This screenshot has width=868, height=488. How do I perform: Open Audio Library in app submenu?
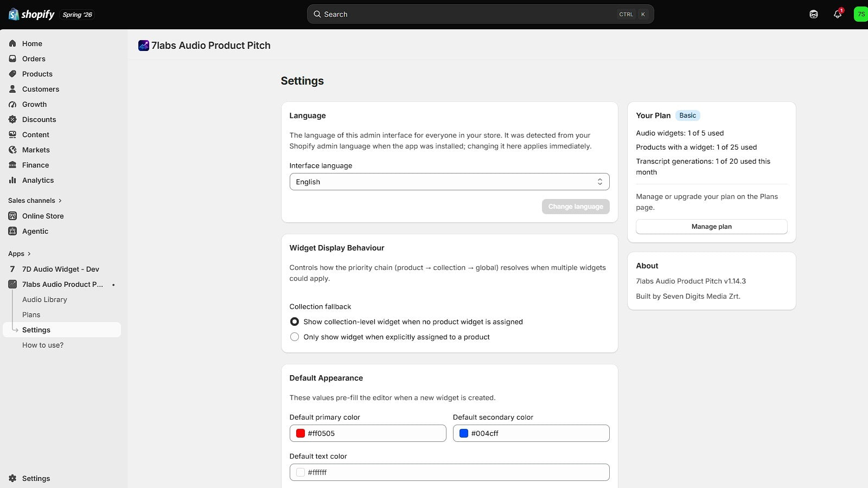point(44,299)
